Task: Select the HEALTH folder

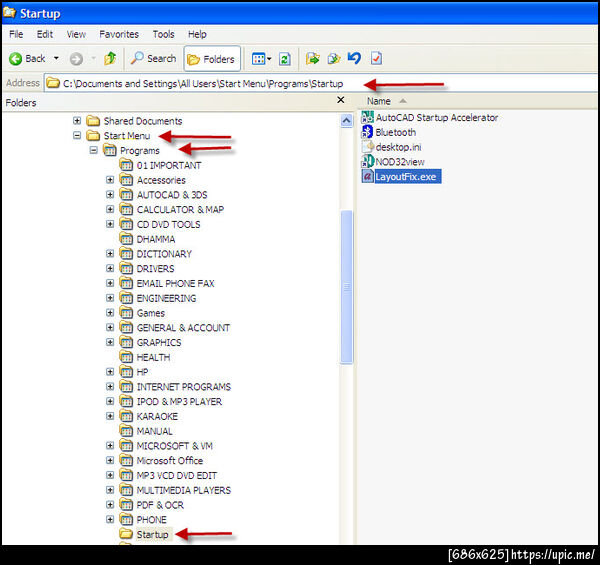Action: tap(145, 358)
